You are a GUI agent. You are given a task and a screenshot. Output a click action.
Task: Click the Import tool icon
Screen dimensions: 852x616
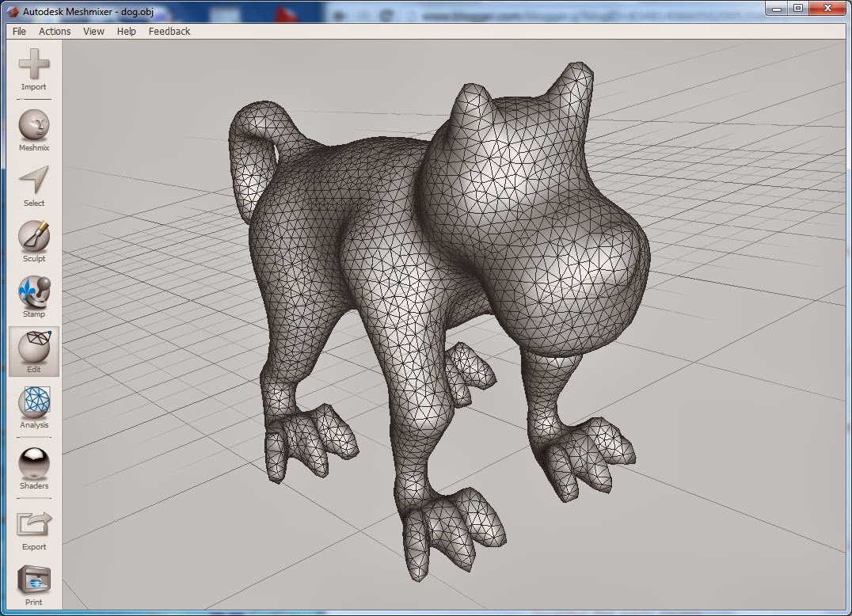tap(33, 63)
